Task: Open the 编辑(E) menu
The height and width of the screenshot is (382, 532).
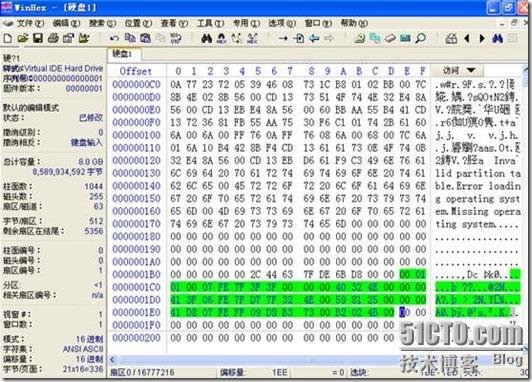Action: (x=66, y=23)
